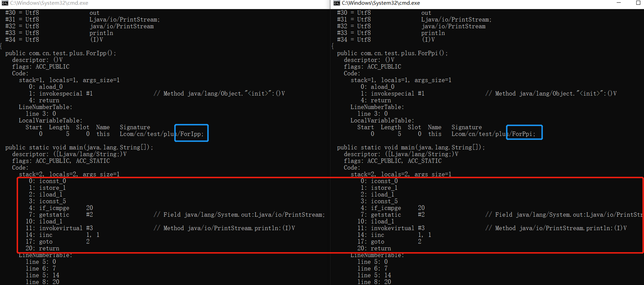
Task: Click the blue-boxed ForPpi; signature text
Action: click(x=524, y=134)
